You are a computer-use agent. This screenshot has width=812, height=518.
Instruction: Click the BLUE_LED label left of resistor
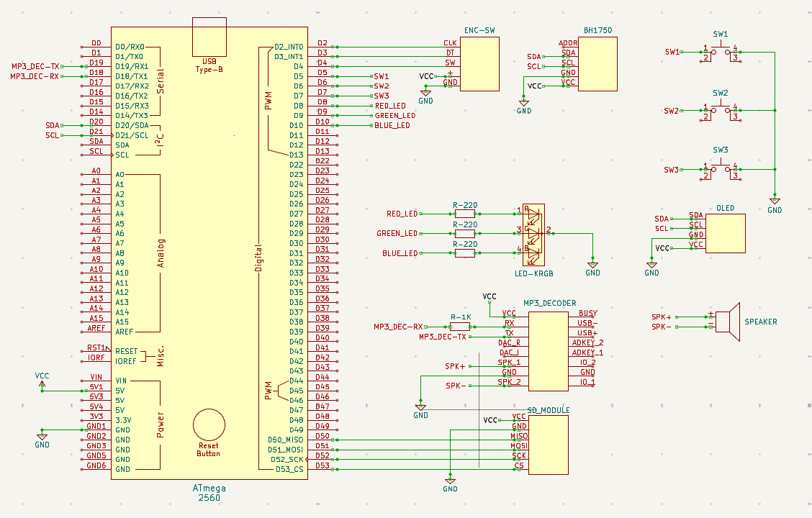[x=400, y=253]
